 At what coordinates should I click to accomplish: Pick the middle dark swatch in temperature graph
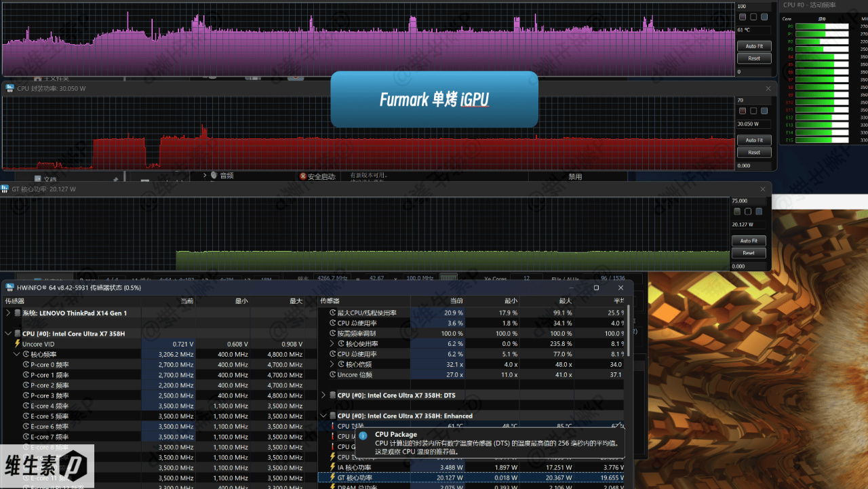coord(753,17)
